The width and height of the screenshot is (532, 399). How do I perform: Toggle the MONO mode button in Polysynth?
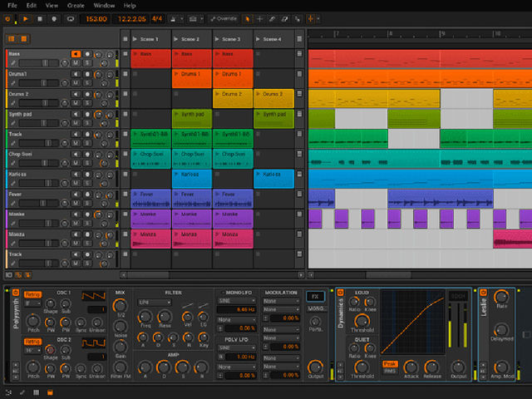coord(316,308)
